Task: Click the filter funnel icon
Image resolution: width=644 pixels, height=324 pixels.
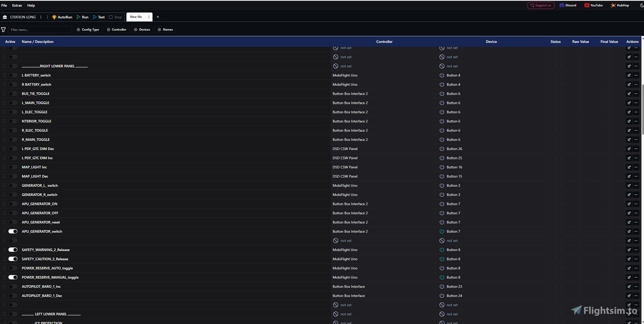Action: [x=4, y=29]
